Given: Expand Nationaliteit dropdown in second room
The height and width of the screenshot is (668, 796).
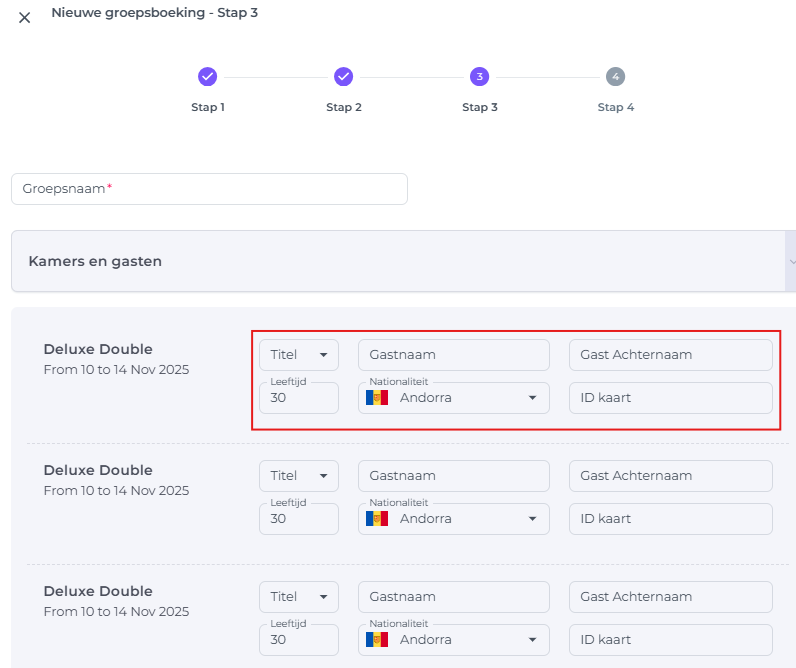Looking at the screenshot, I should 532,519.
